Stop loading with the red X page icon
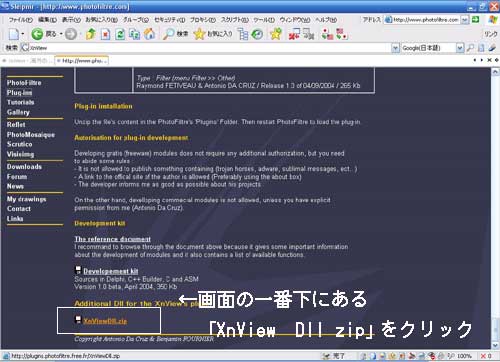The width and height of the screenshot is (500, 362). tap(105, 34)
